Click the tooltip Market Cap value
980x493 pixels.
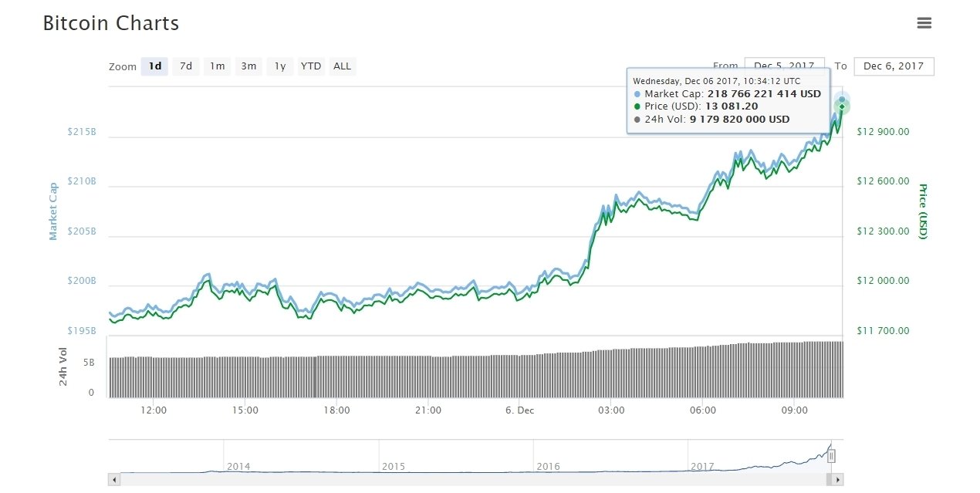click(x=764, y=93)
